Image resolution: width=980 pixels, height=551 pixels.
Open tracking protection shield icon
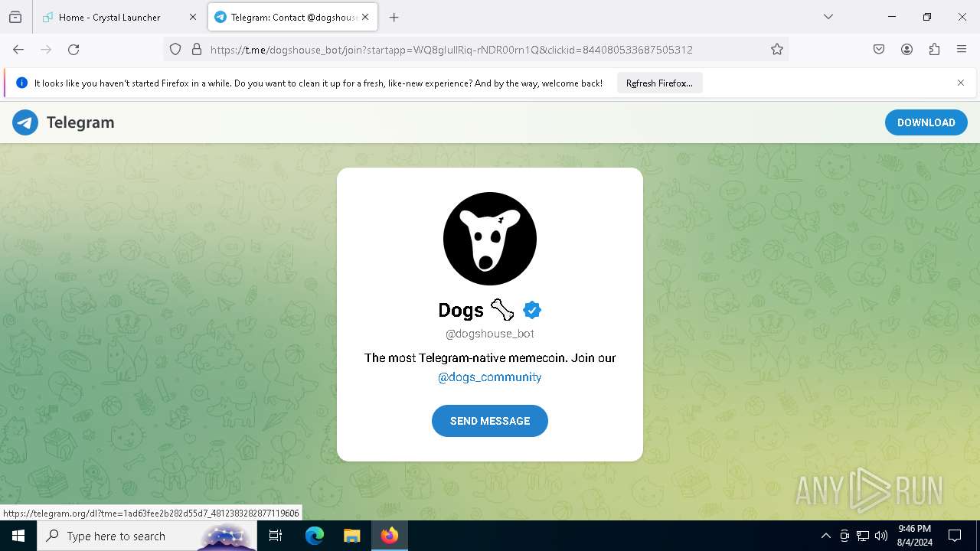tap(175, 50)
